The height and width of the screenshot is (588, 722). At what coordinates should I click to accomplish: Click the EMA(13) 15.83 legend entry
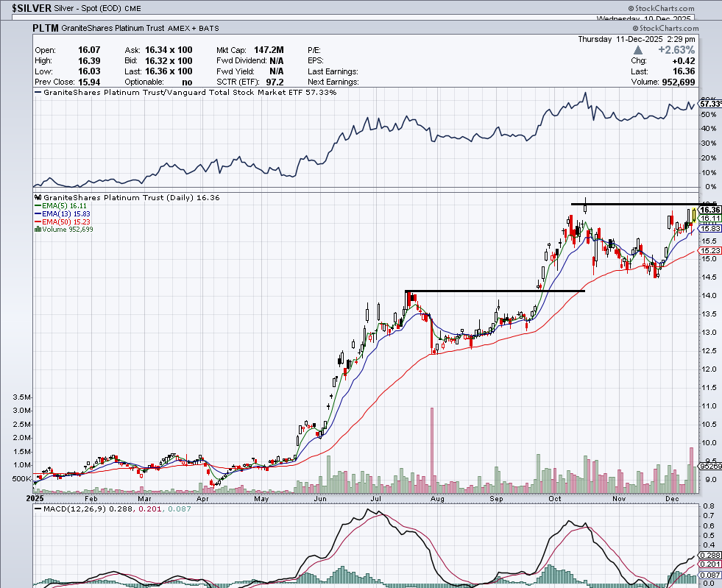pos(63,213)
